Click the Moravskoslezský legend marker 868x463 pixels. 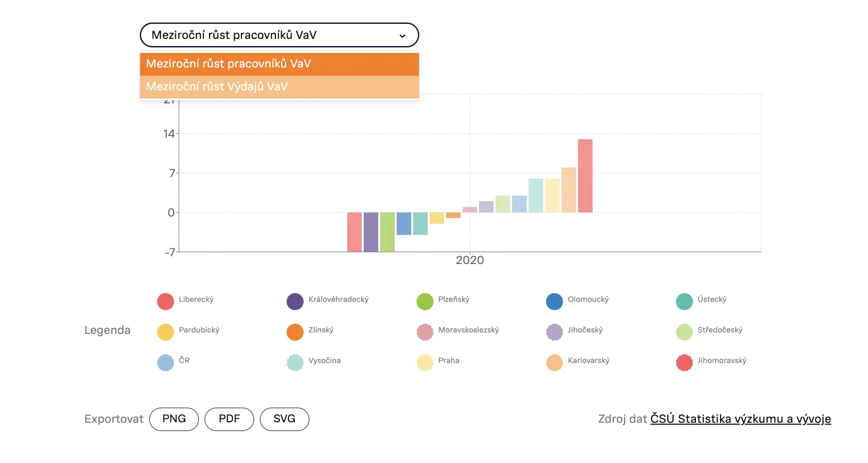(x=425, y=332)
